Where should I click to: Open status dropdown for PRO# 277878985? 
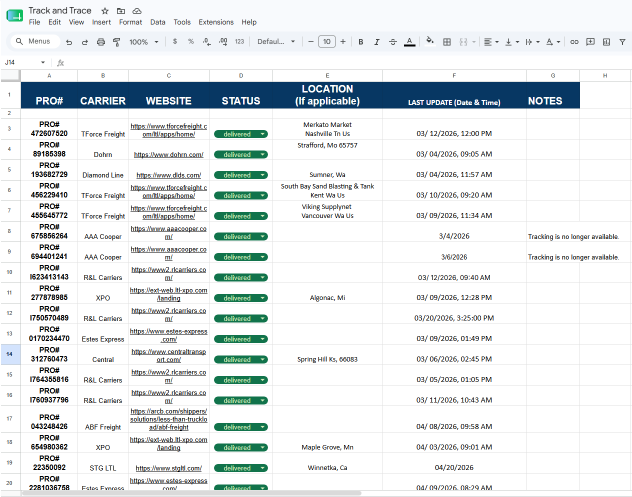(x=263, y=298)
